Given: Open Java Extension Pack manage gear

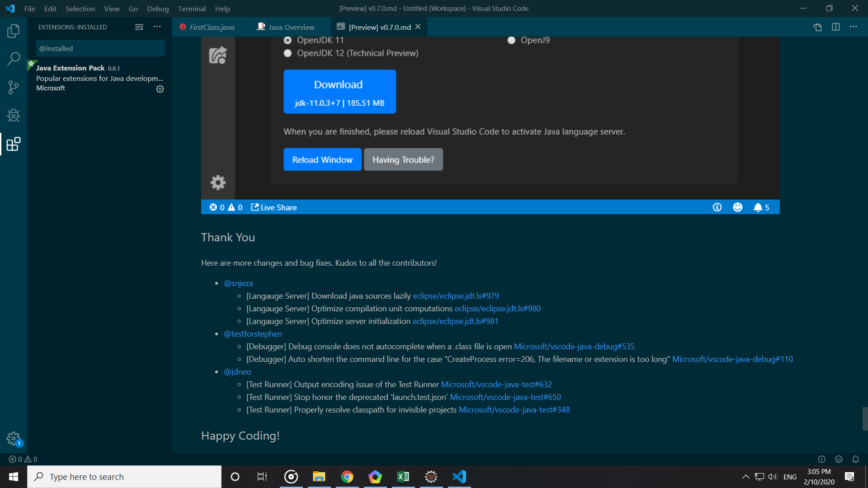Looking at the screenshot, I should (160, 89).
